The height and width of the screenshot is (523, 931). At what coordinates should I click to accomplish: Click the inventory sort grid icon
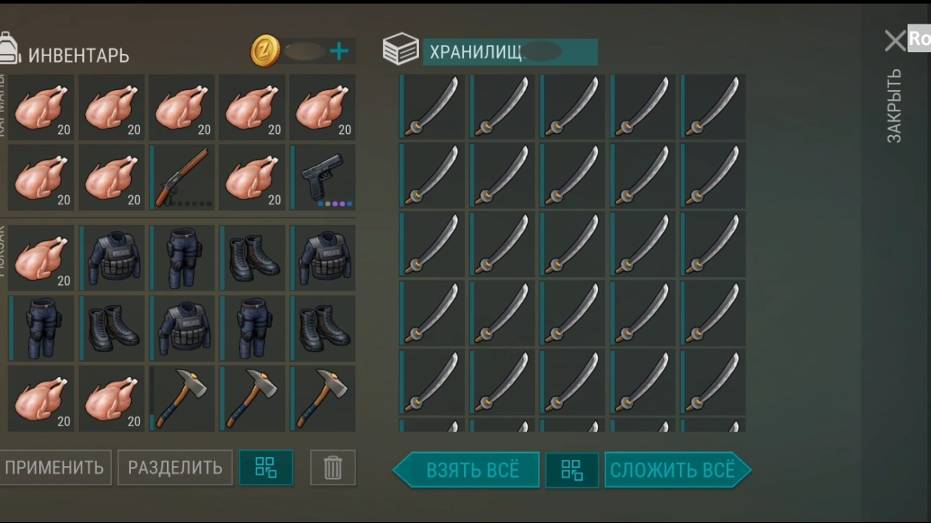(266, 468)
